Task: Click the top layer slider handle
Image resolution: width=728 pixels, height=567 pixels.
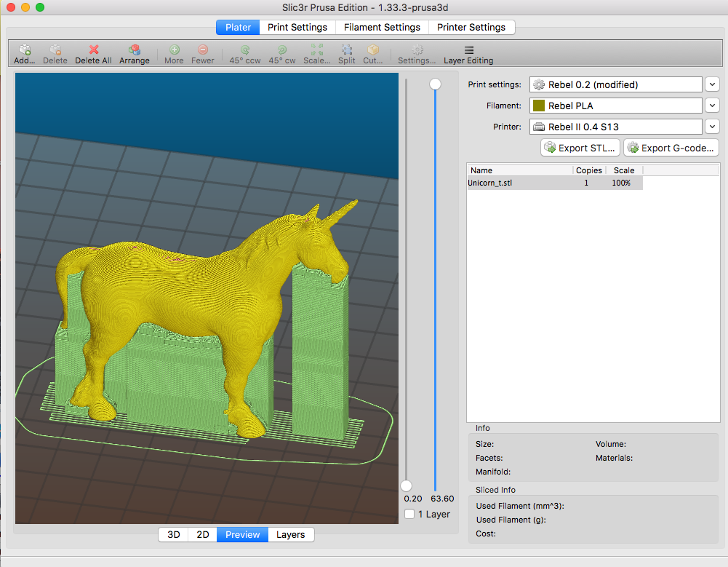Action: pyautogui.click(x=435, y=84)
